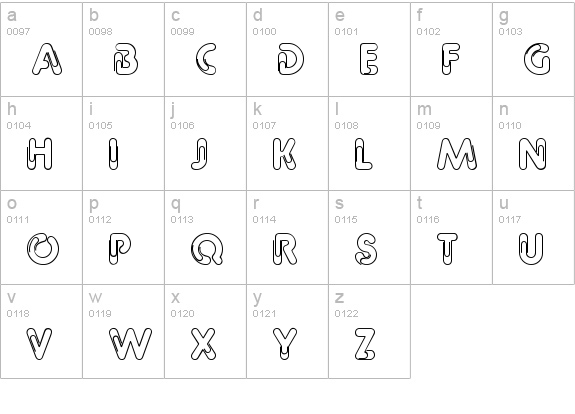Select the J glyph cell 0106
The width and height of the screenshot is (575, 414).
199,154
